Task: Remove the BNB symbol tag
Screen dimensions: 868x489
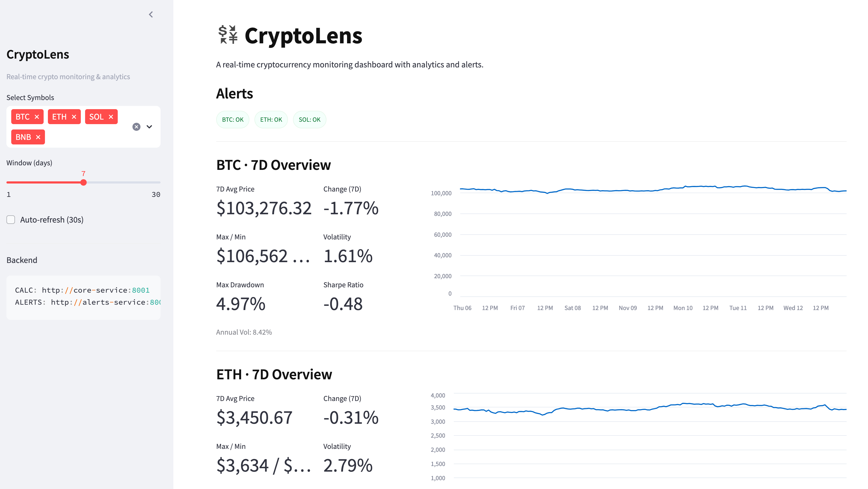Action: [x=38, y=137]
